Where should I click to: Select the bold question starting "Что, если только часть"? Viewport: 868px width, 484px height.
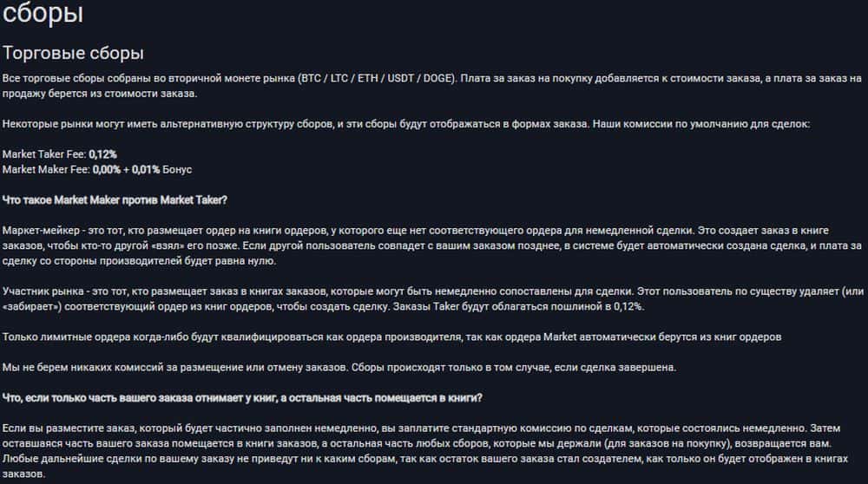(x=242, y=397)
